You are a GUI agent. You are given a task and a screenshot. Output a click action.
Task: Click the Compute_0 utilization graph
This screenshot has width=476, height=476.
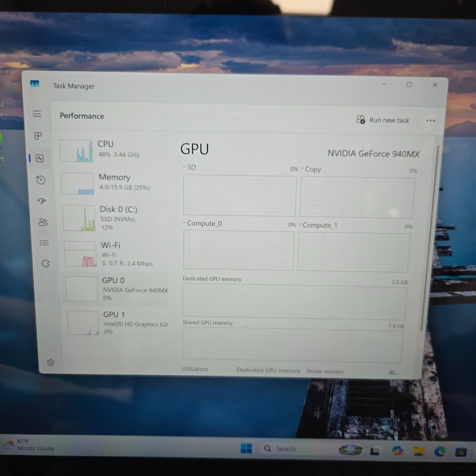tap(239, 250)
